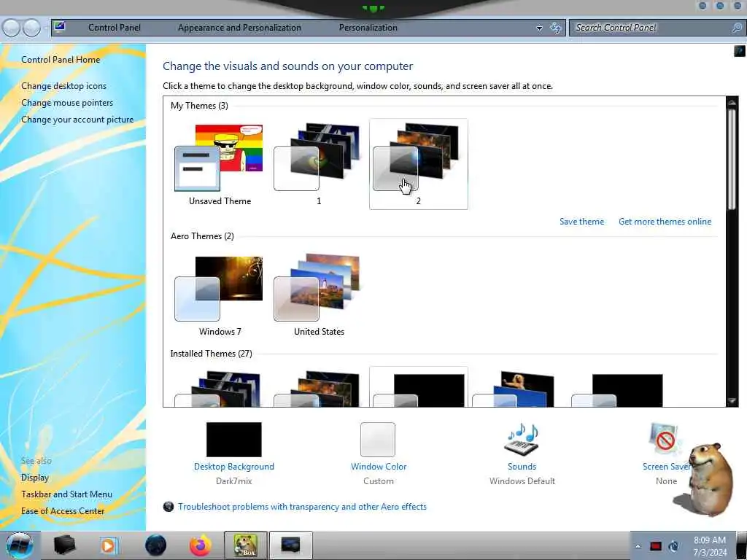747x560 pixels.
Task: Apply the theme named 2
Action: tap(418, 164)
